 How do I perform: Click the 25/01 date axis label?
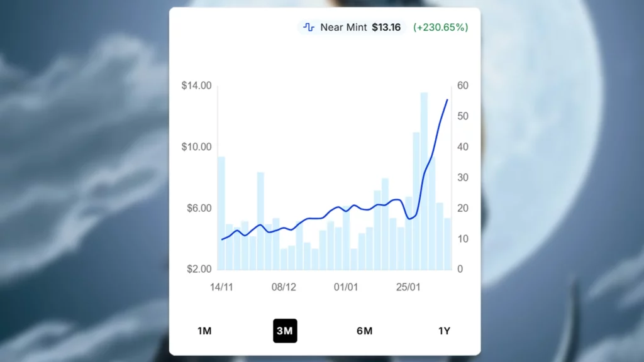pos(408,287)
